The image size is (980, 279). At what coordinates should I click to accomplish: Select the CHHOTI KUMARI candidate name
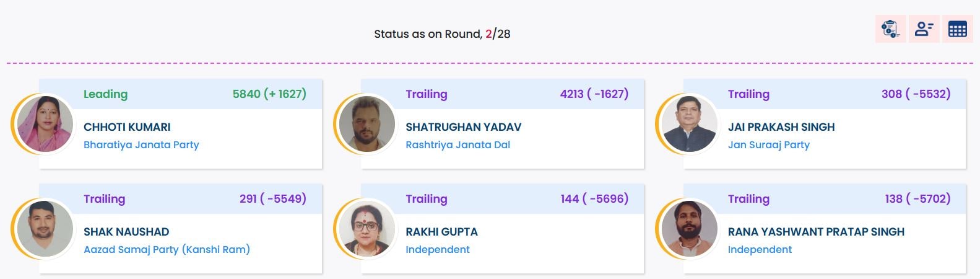click(127, 127)
